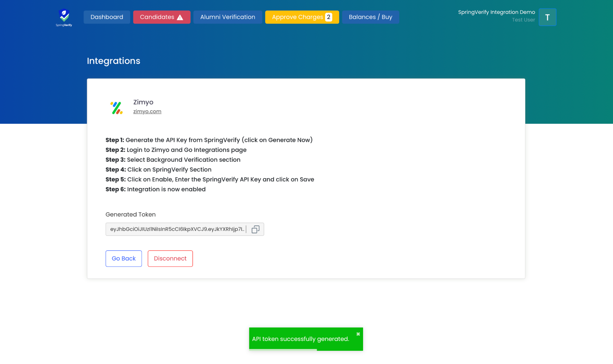Click inside the Generated Token field
Screen dimensions: 613x364
(x=177, y=229)
